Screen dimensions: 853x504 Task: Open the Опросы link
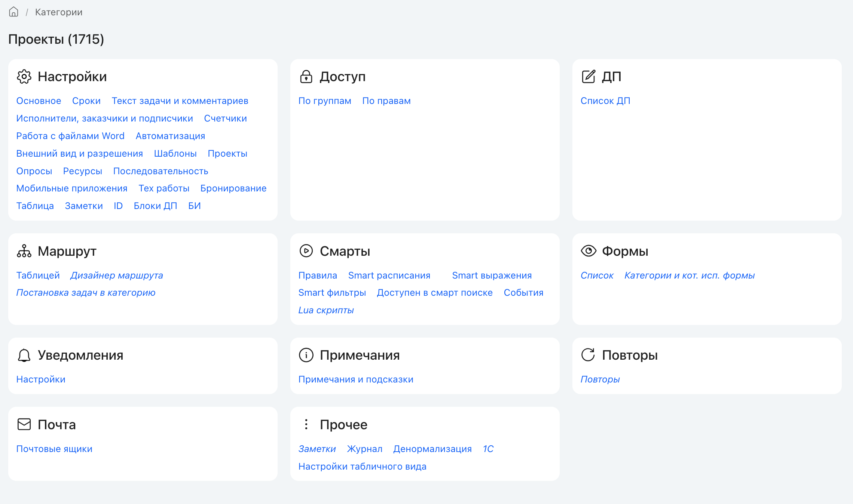point(34,171)
